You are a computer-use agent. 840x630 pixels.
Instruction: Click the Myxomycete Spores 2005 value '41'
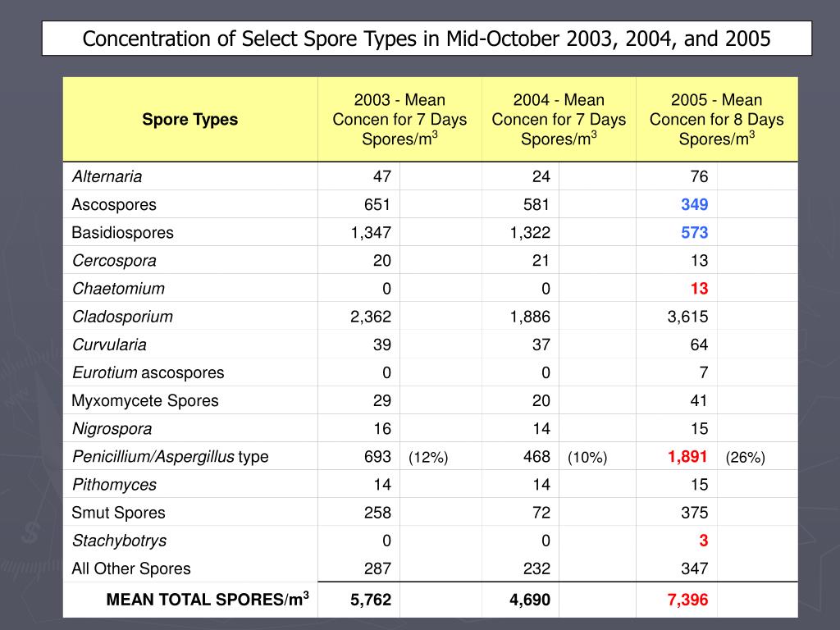[x=699, y=400]
